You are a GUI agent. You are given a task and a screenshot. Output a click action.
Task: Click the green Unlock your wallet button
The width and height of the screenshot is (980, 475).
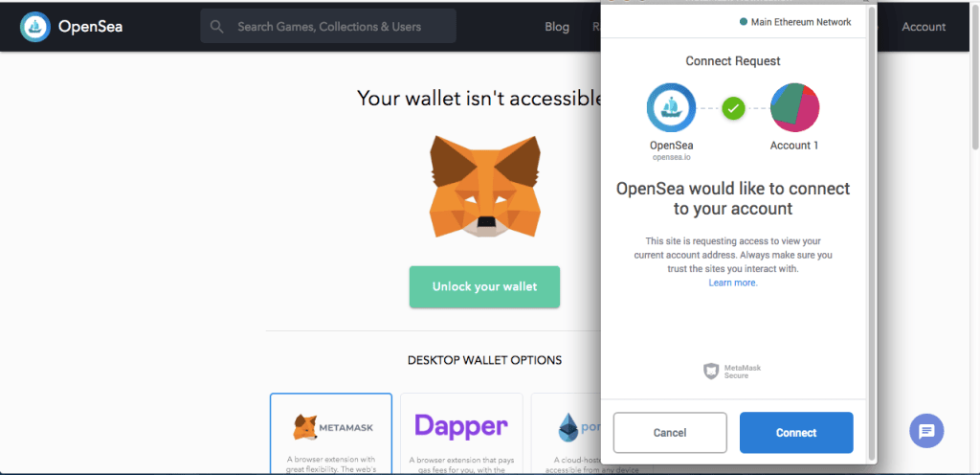[484, 287]
